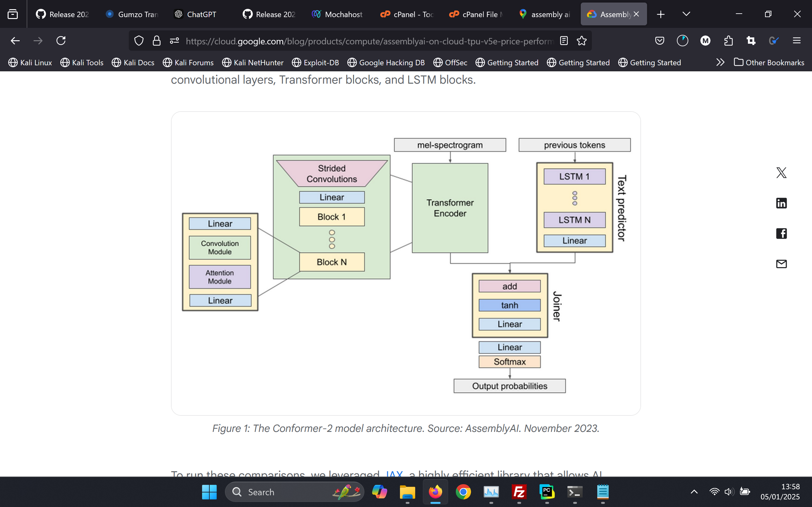The height and width of the screenshot is (507, 812).
Task: Open a new tab
Action: tap(660, 14)
